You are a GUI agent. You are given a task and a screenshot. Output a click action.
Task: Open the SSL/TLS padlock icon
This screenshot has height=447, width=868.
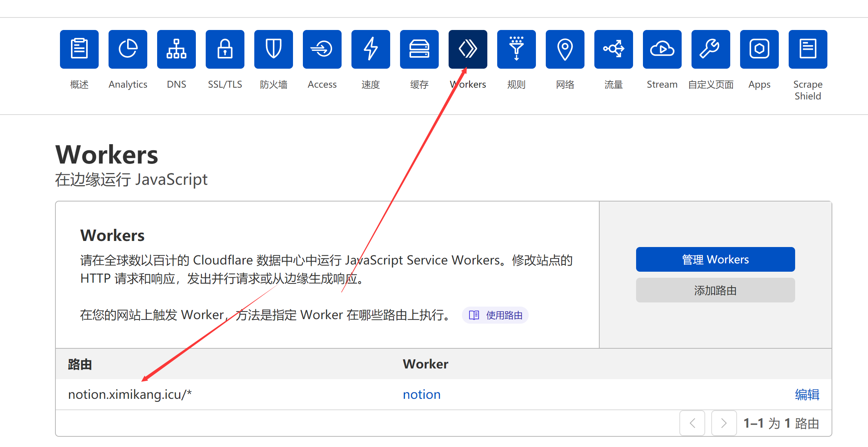coord(225,49)
